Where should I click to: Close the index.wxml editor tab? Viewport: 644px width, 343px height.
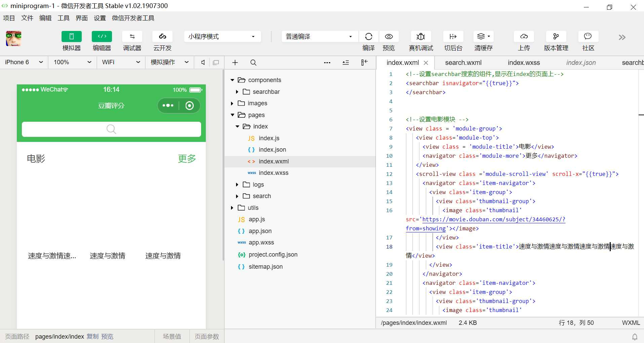click(426, 63)
